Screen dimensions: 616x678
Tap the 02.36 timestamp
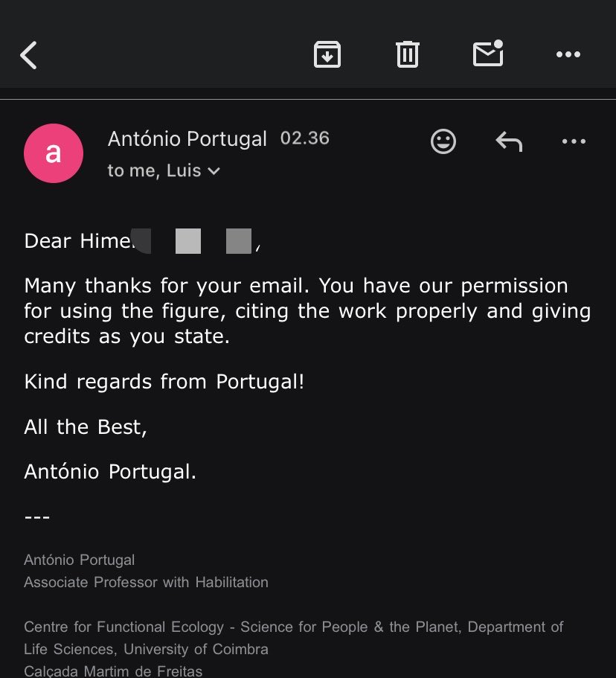[x=305, y=138]
